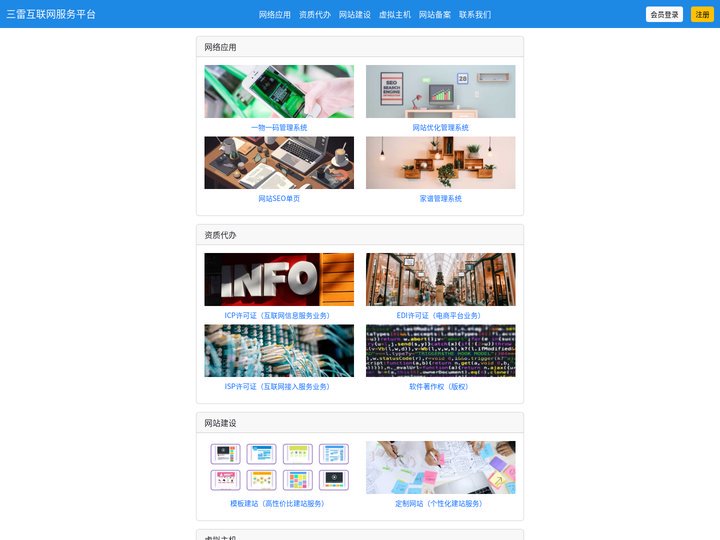720x540 pixels.
Task: Click the 资质代办 section header
Action: 360,235
